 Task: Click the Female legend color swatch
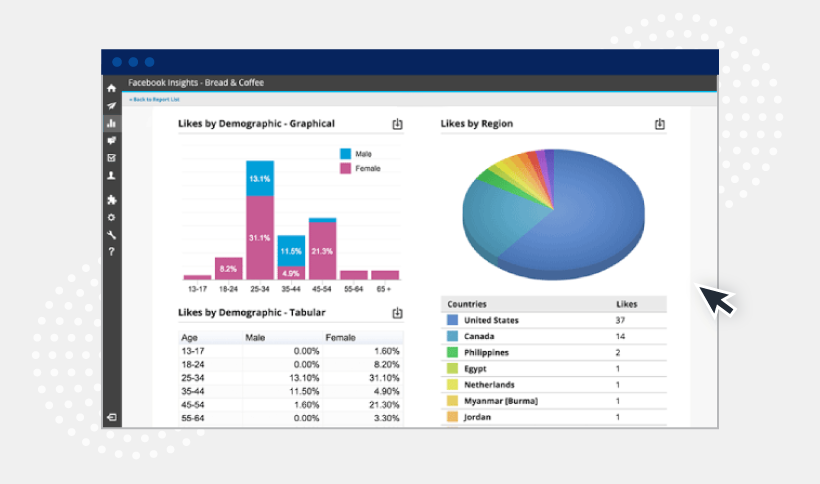pos(345,168)
